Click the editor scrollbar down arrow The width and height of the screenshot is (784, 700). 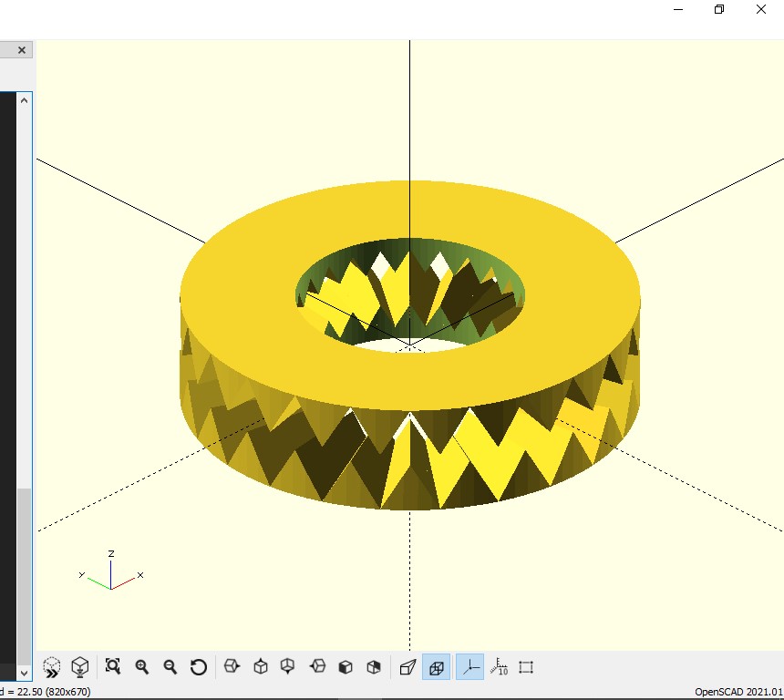pos(25,673)
